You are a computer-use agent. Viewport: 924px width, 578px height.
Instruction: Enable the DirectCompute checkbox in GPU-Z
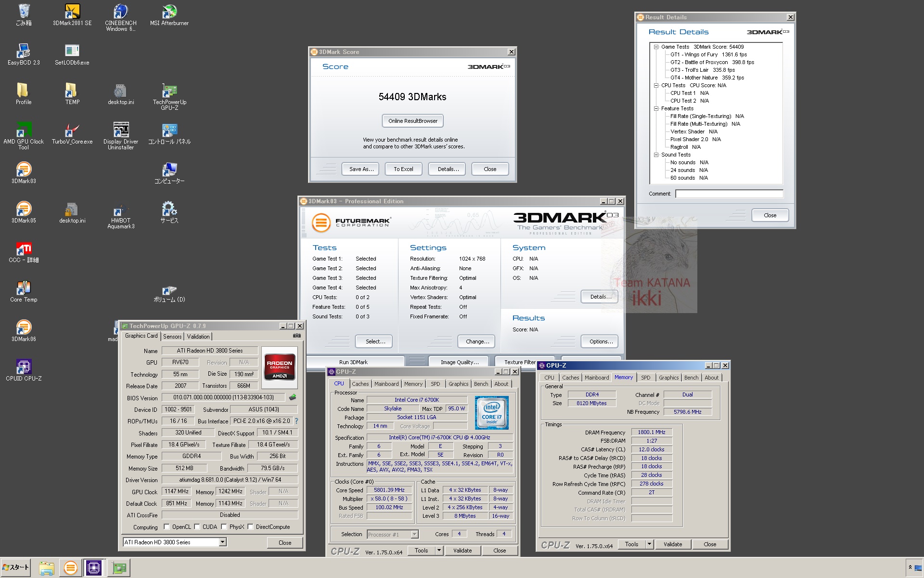click(x=250, y=526)
